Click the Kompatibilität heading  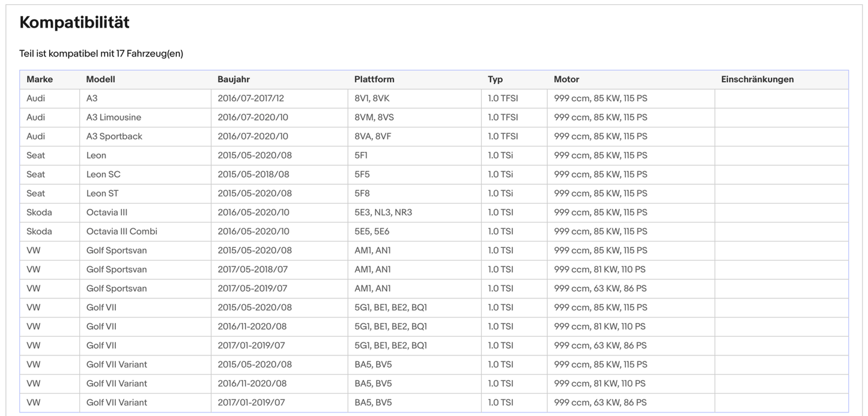tap(74, 23)
